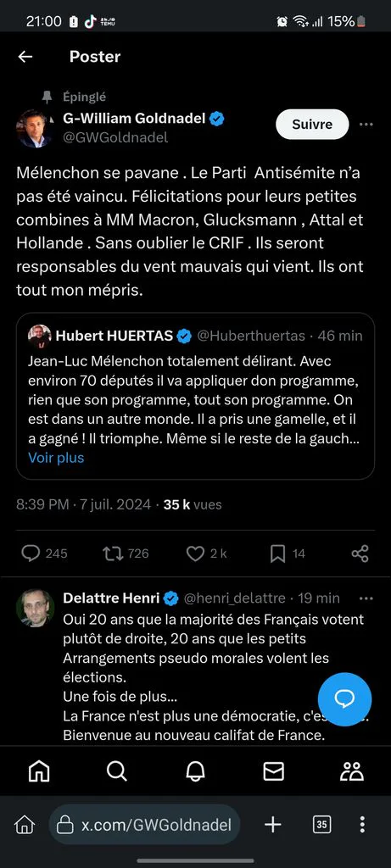This screenshot has width=391, height=868.
Task: Open more options on Goldnadel's post
Action: coord(366,125)
